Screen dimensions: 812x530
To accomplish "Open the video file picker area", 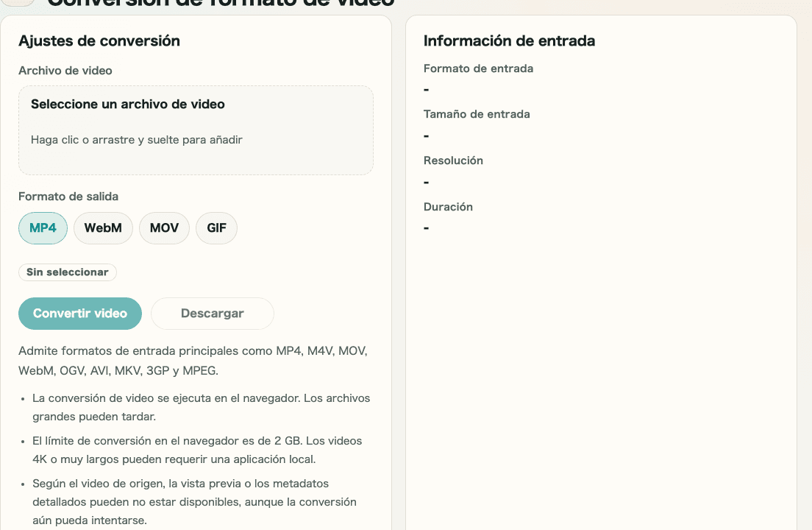I will tap(196, 130).
